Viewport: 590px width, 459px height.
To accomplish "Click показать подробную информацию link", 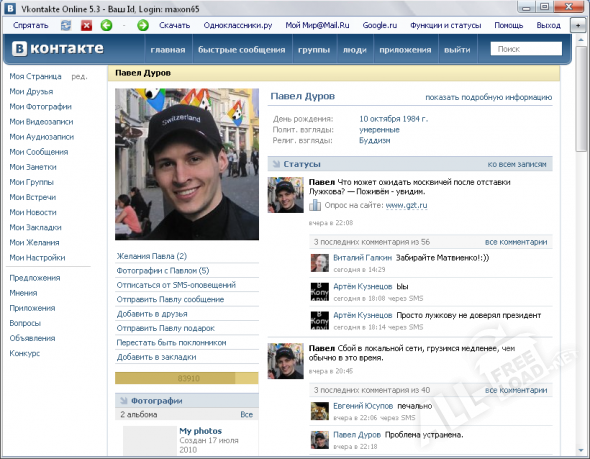I will click(488, 97).
